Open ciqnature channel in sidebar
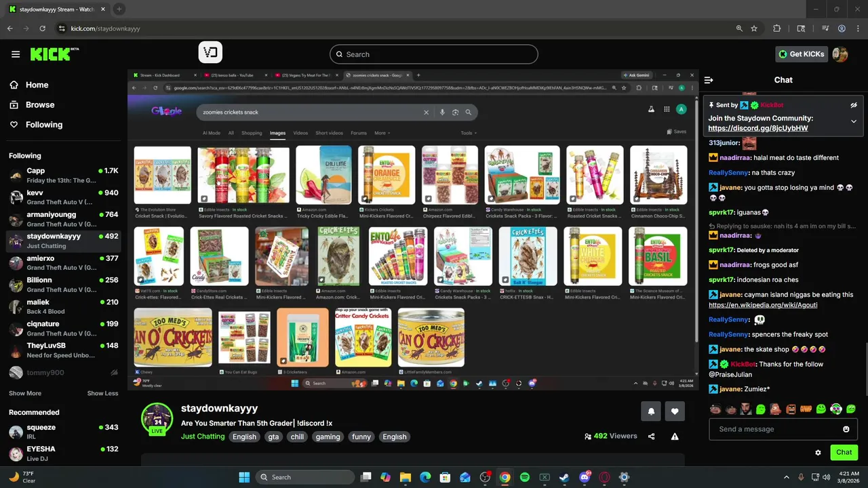The width and height of the screenshot is (868, 488). click(x=64, y=328)
